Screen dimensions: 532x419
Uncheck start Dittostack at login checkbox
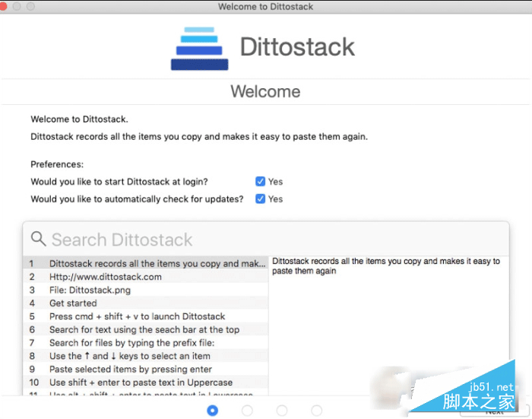click(260, 182)
